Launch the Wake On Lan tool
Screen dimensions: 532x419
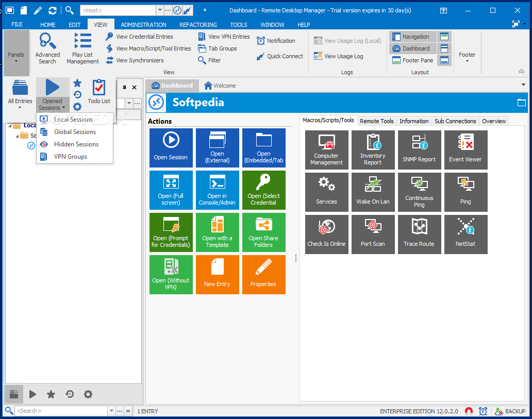[x=373, y=192]
